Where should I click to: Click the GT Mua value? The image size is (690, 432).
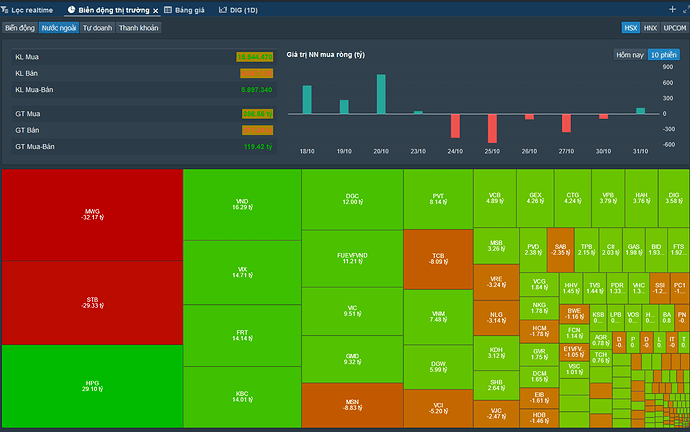(257, 114)
